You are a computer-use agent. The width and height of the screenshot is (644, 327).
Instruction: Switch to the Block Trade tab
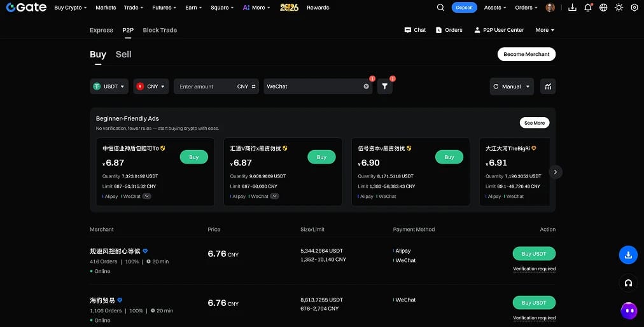[x=160, y=30]
